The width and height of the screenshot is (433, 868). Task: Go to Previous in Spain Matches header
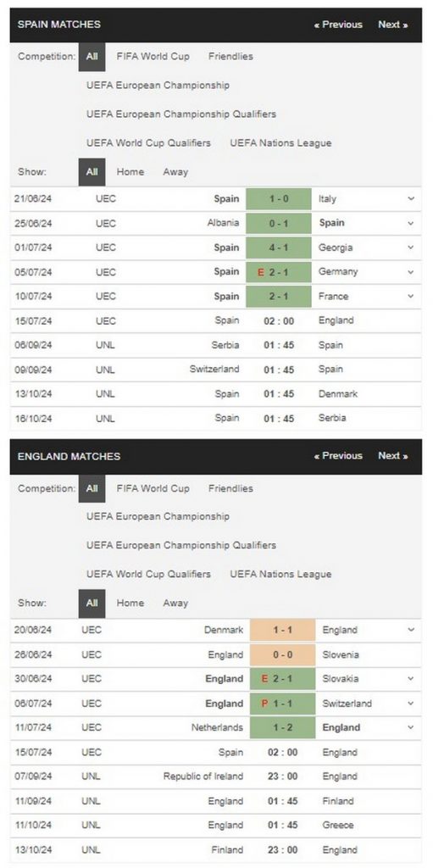pyautogui.click(x=338, y=25)
